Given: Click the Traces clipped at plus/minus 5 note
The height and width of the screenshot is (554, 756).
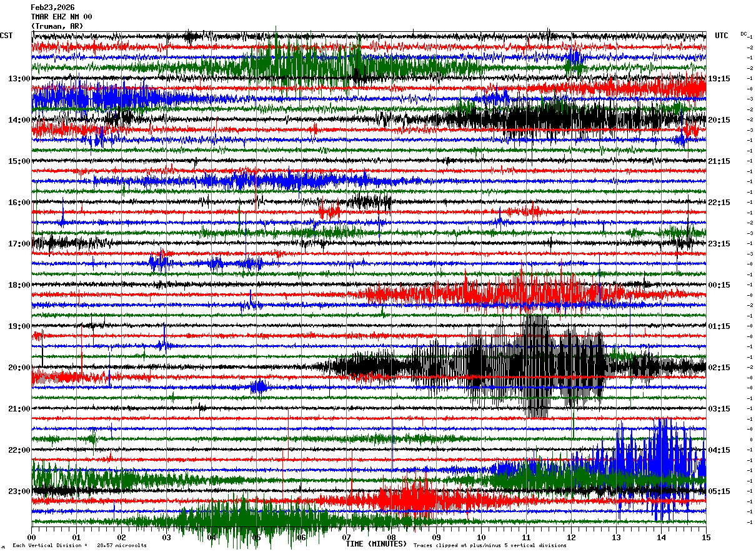Looking at the screenshot, I should coord(490,546).
